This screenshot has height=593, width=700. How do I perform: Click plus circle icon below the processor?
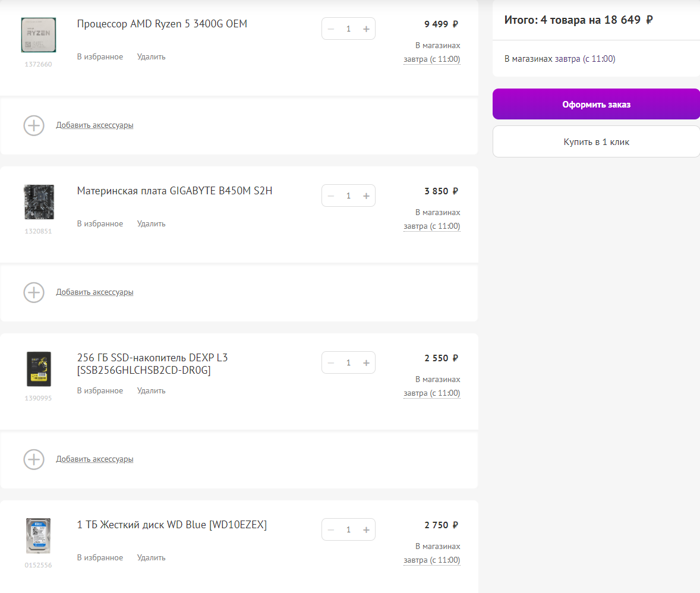(x=34, y=125)
